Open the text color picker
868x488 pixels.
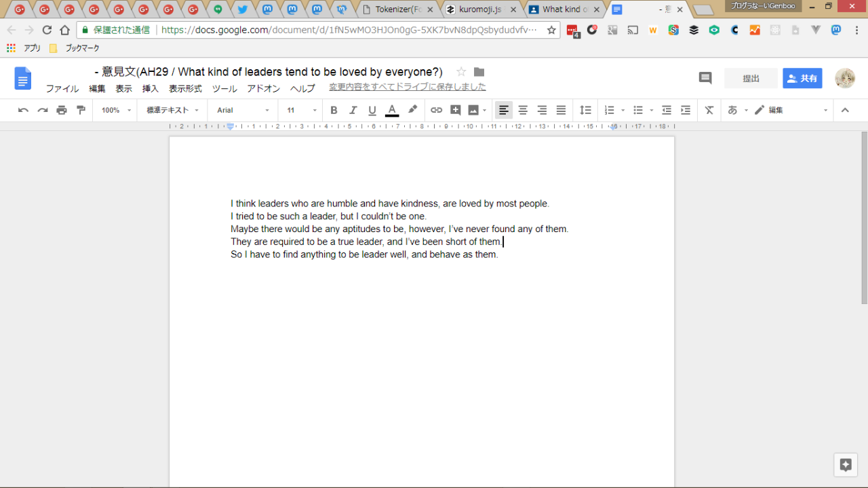coord(391,110)
